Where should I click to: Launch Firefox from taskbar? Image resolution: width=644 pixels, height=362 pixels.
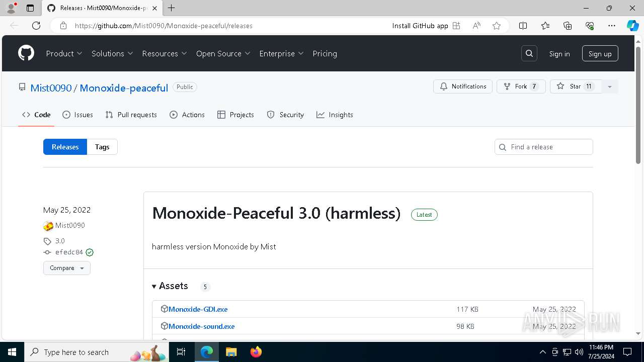click(256, 352)
